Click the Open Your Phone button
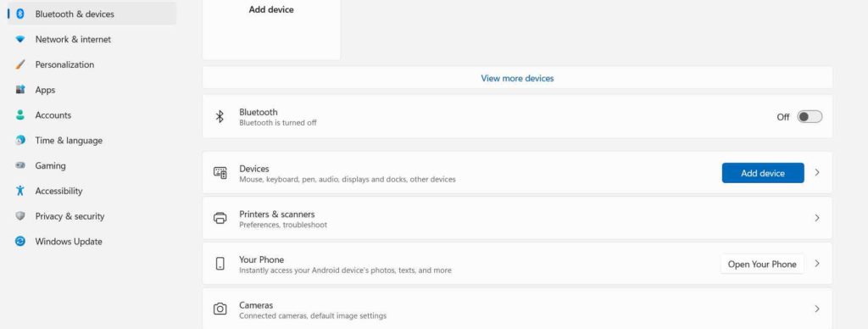Viewport: 868px width, 329px height. click(x=762, y=265)
